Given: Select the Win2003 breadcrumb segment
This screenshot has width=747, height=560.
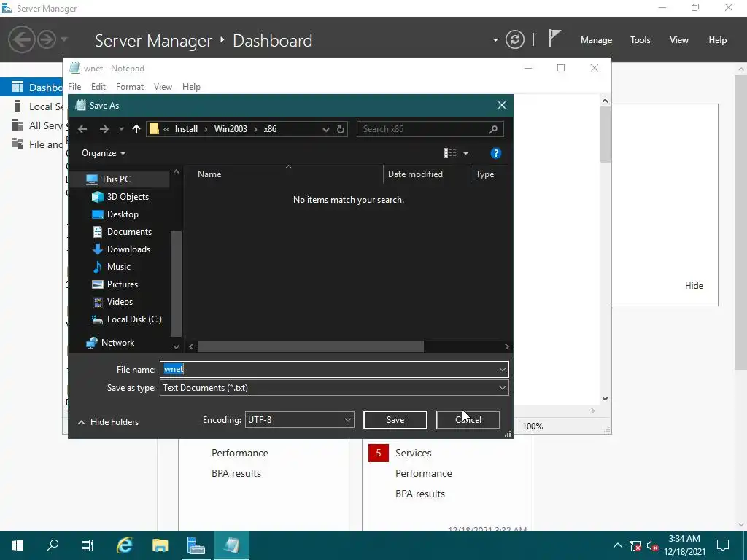Looking at the screenshot, I should (231, 129).
